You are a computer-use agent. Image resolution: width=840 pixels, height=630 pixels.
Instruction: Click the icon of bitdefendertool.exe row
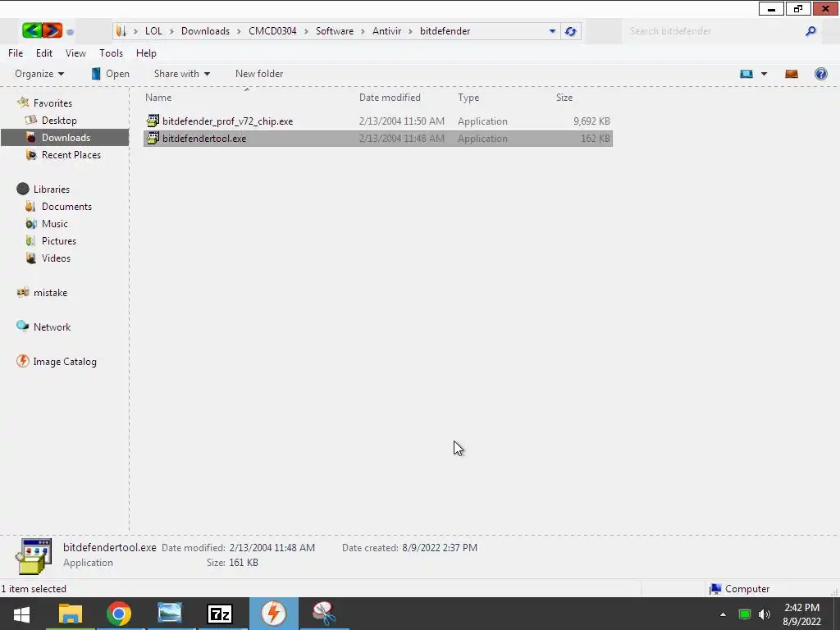point(153,138)
